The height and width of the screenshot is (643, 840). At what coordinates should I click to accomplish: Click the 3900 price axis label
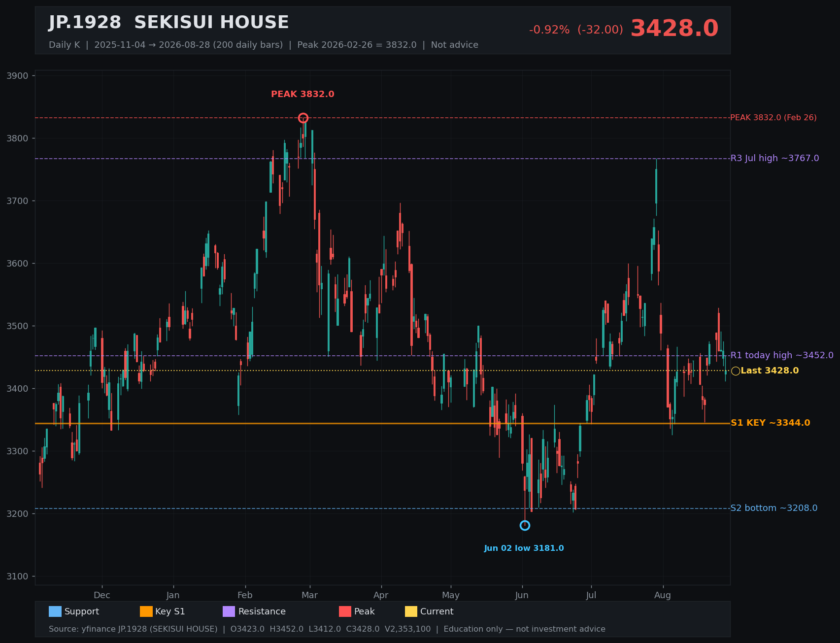(18, 76)
